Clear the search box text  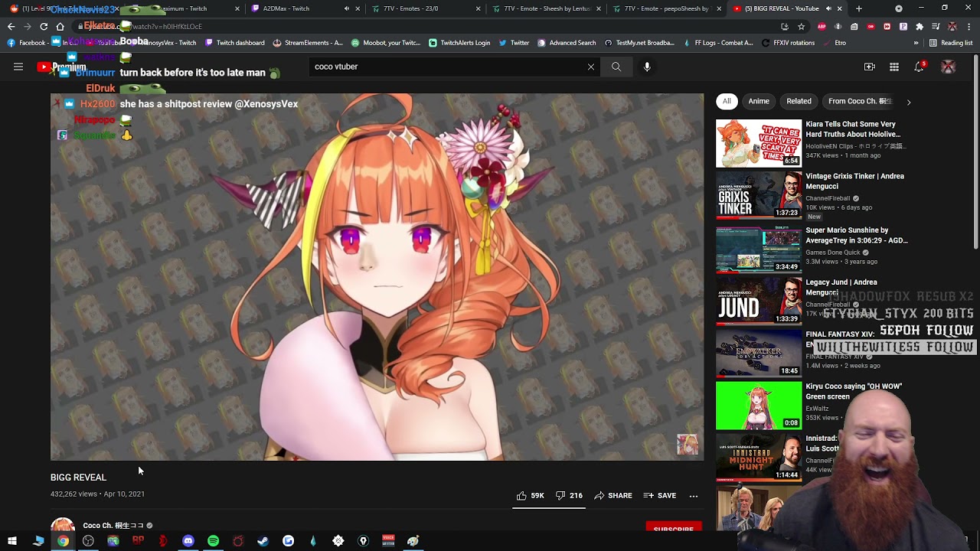[591, 67]
